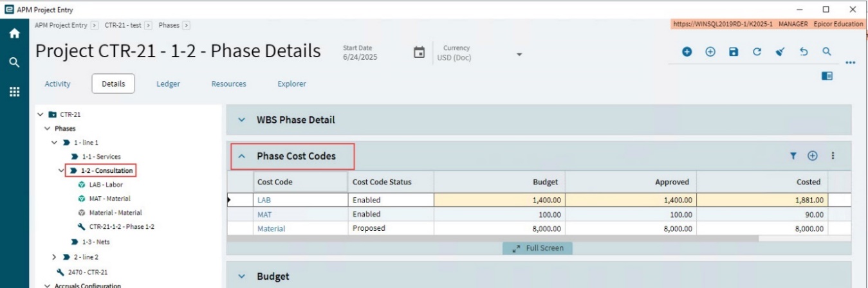
Task: Click the CTR-21 - test breadcrumb text
Action: click(124, 25)
